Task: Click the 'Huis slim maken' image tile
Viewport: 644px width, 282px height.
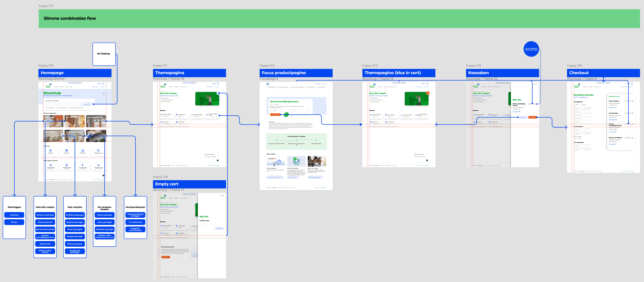Action: click(x=74, y=121)
